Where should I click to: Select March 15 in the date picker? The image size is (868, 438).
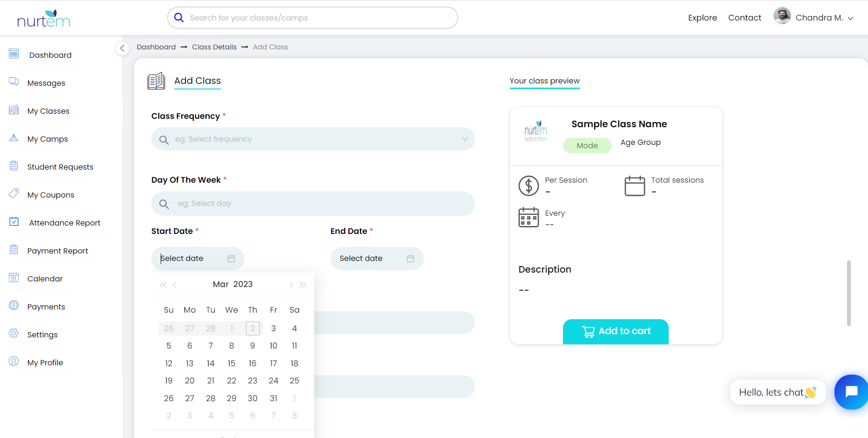coord(231,363)
